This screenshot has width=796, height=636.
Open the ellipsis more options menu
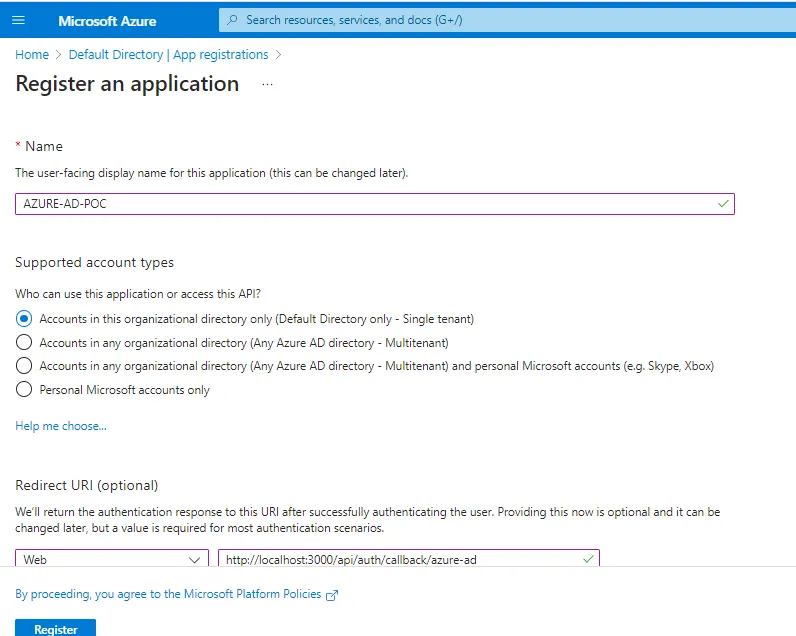(x=268, y=84)
